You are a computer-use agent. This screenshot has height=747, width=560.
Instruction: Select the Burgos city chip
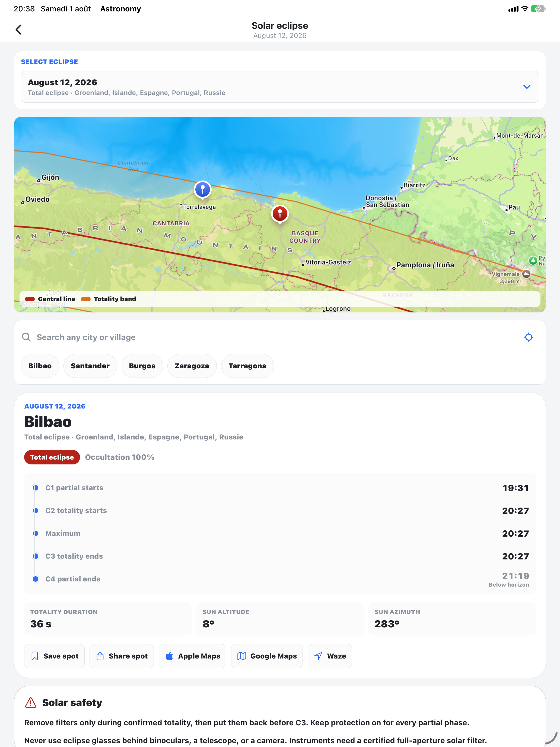pyautogui.click(x=142, y=366)
